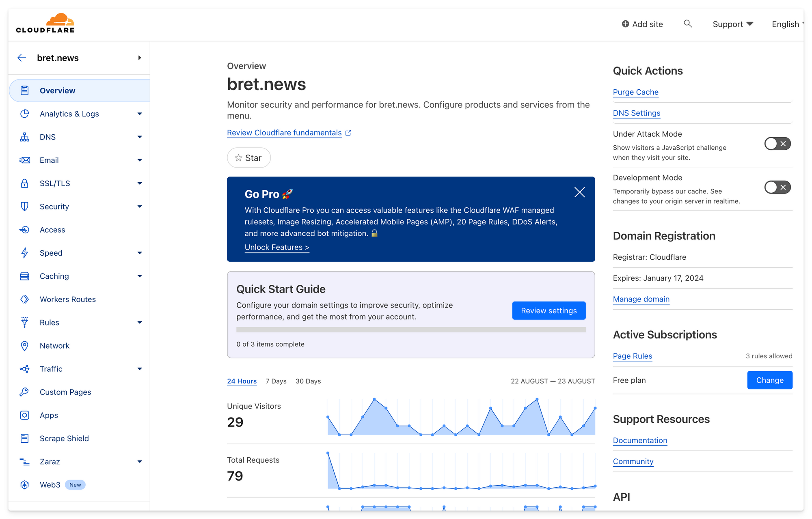Image resolution: width=812 pixels, height=519 pixels.
Task: Click the back arrow next to bret.news
Action: tap(22, 58)
